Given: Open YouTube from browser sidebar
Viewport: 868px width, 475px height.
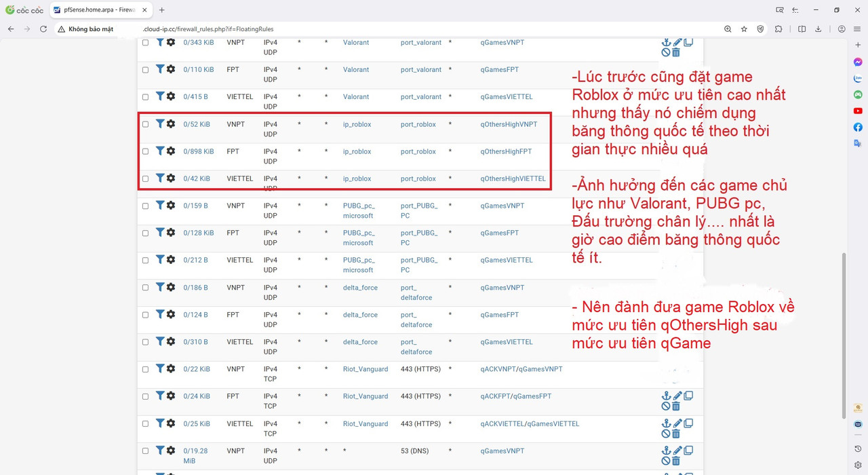Looking at the screenshot, I should 858,111.
